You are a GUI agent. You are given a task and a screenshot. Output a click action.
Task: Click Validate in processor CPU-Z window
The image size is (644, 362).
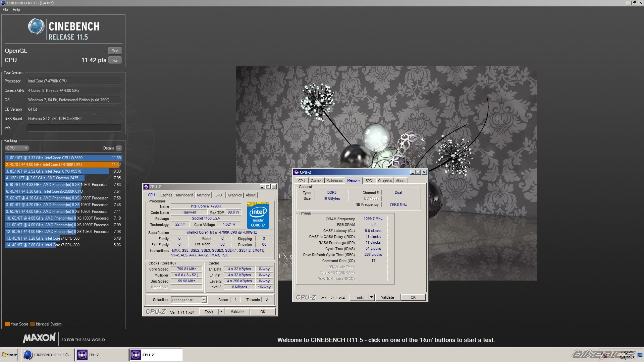point(237,312)
